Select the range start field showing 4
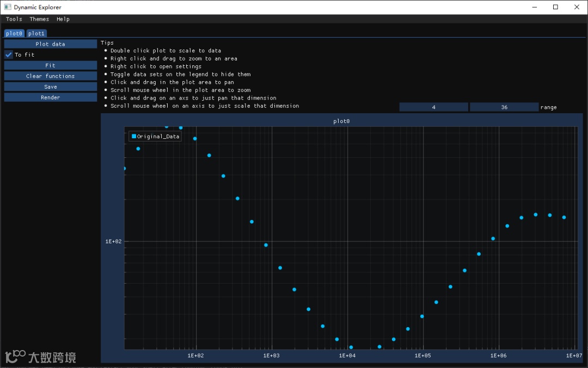The image size is (588, 368). tap(433, 107)
